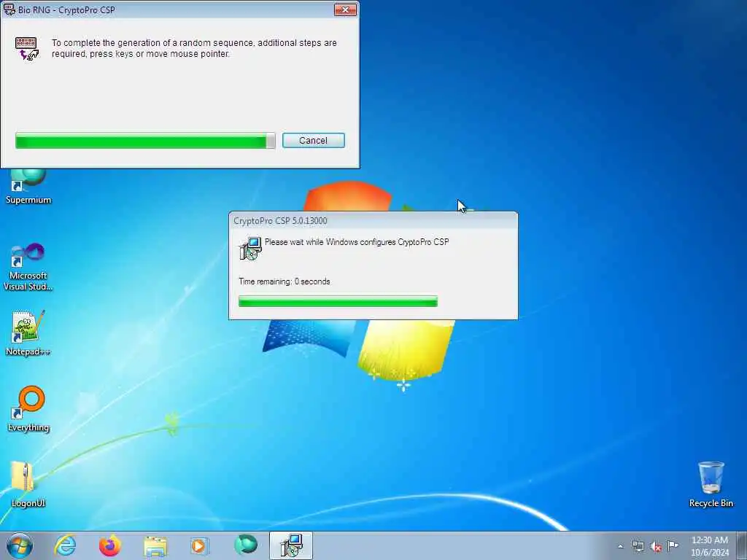The image size is (747, 560).
Task: Open the Supermium desktop shortcut
Action: pyautogui.click(x=28, y=187)
